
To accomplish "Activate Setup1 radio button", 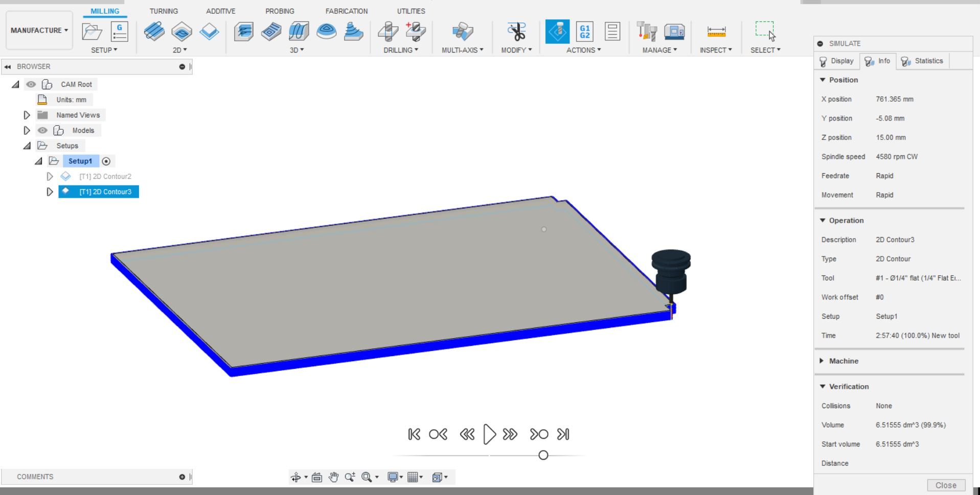I will click(106, 161).
